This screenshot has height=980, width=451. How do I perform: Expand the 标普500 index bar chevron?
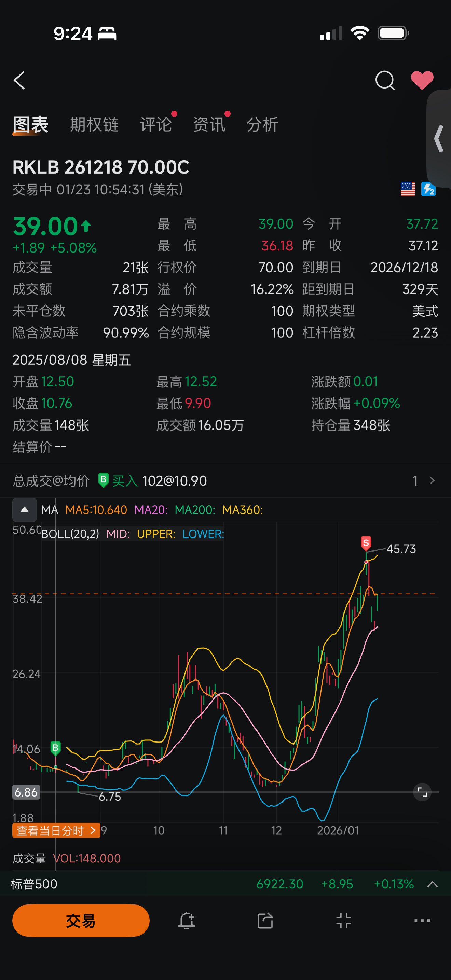[432, 884]
